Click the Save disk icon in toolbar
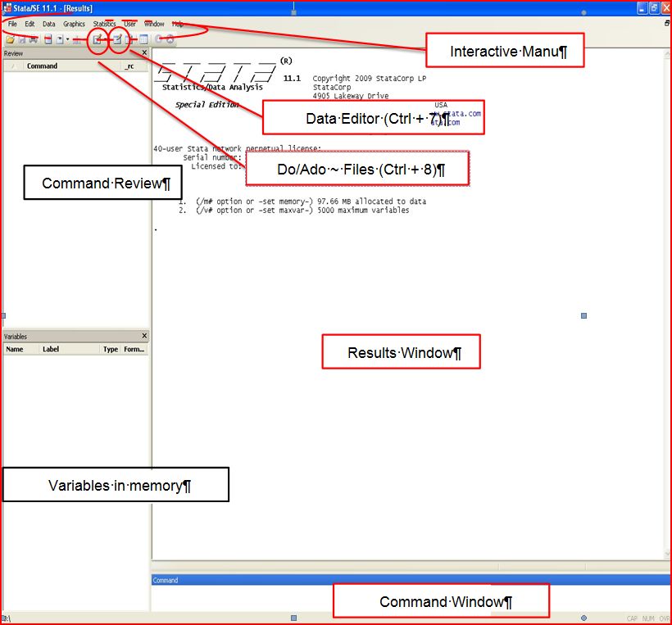The image size is (672, 625). click(x=22, y=39)
